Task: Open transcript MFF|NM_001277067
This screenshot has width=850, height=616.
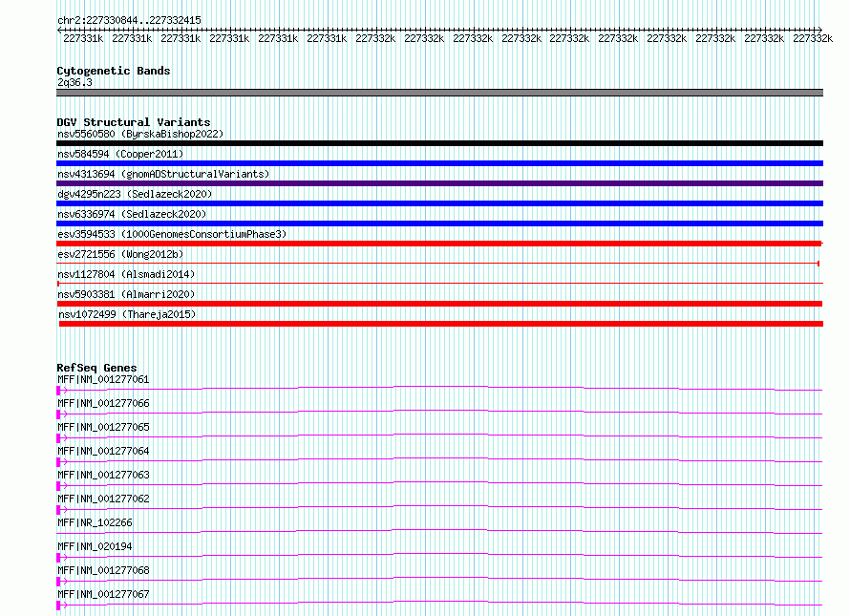Action: point(103,594)
